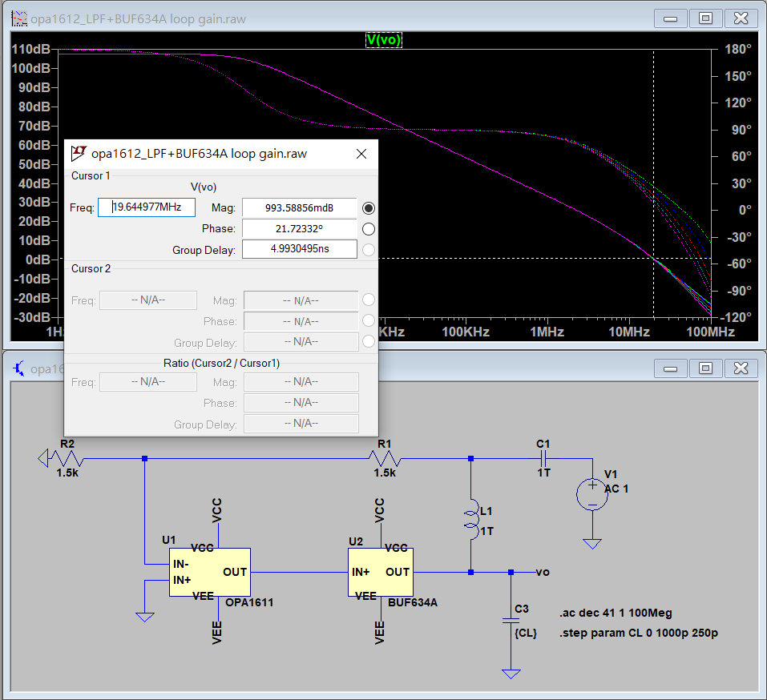Viewport: 767px width, 700px height.
Task: Click the {CL} capacitor value
Action: pyautogui.click(x=526, y=633)
